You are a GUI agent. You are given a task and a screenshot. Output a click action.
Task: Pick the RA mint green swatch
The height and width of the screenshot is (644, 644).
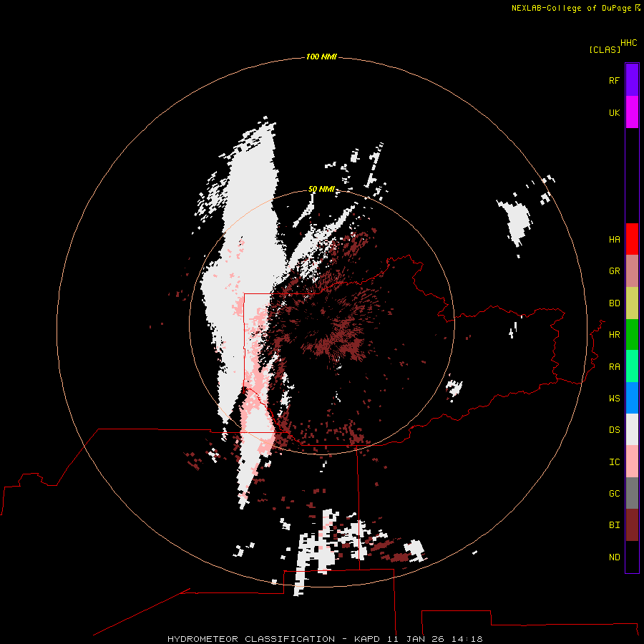(632, 366)
